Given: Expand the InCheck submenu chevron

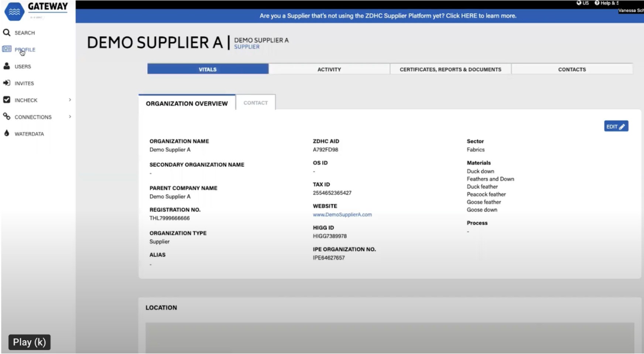Looking at the screenshot, I should [x=70, y=100].
